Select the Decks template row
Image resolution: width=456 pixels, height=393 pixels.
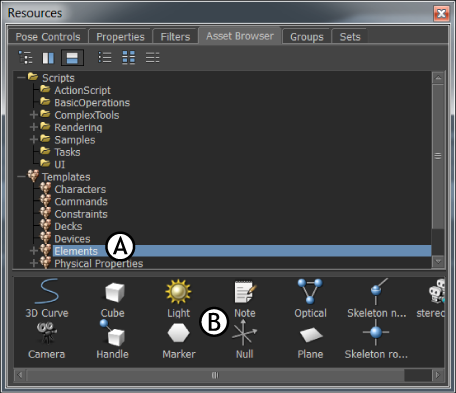point(68,226)
